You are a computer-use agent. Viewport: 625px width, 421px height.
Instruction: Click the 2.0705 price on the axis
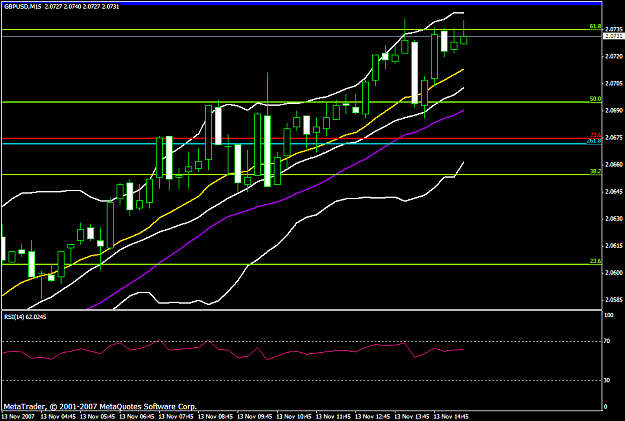coord(614,84)
